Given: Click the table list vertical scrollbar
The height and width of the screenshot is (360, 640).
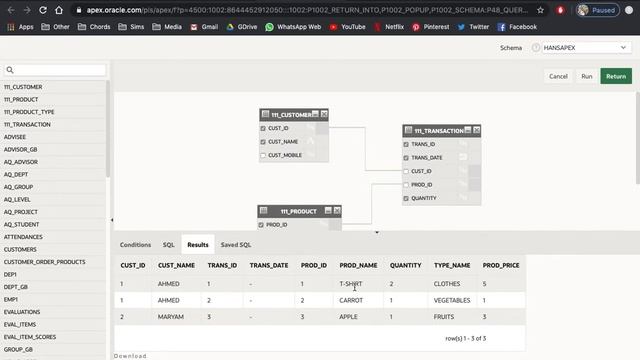Looking at the screenshot, I should (108, 129).
